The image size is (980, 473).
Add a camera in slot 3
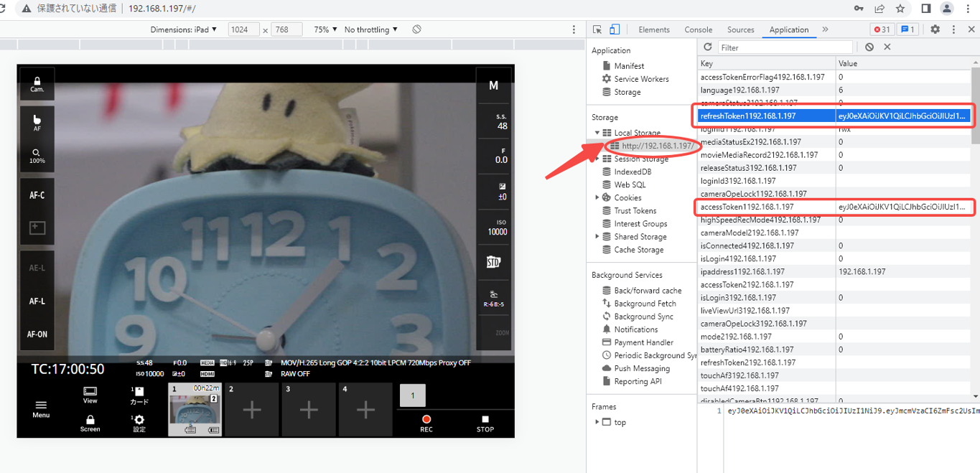309,410
